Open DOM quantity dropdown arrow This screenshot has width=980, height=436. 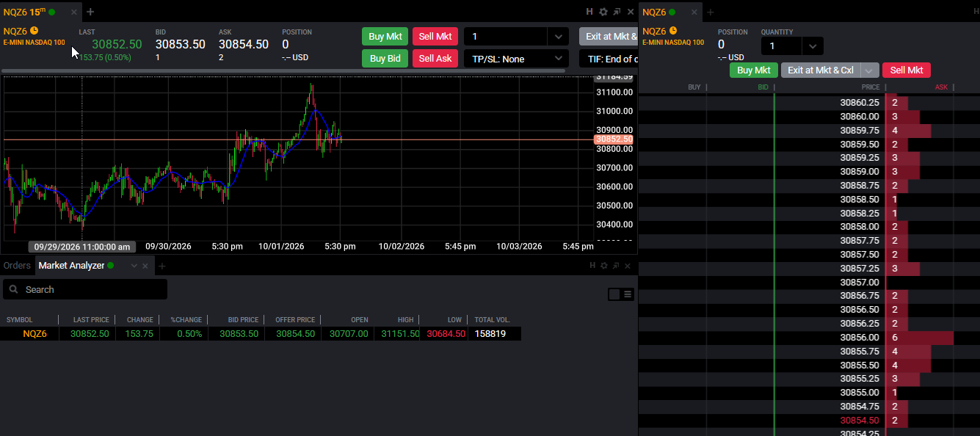click(813, 46)
